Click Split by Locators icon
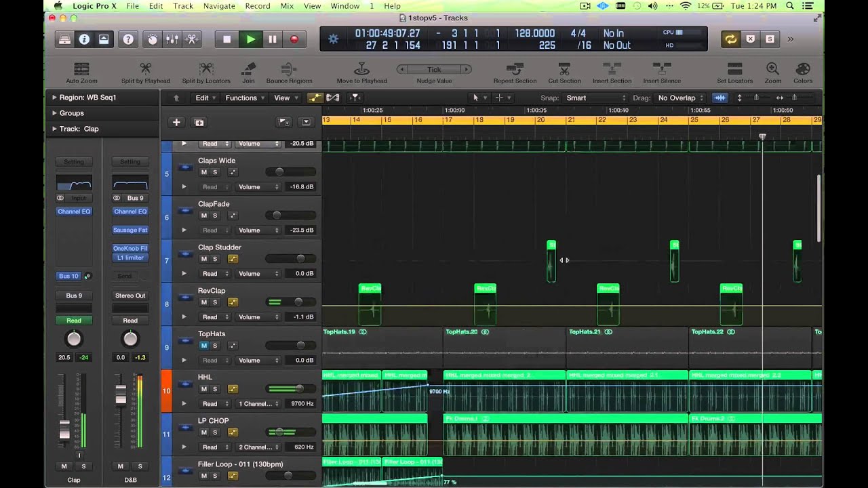 click(x=206, y=68)
